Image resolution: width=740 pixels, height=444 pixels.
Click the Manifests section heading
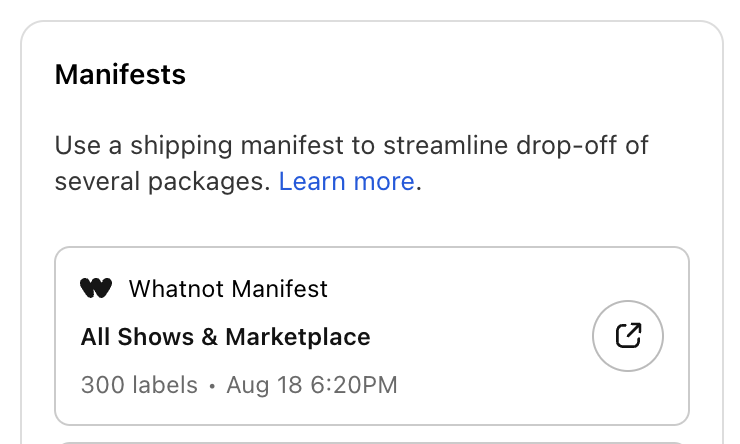click(x=120, y=74)
